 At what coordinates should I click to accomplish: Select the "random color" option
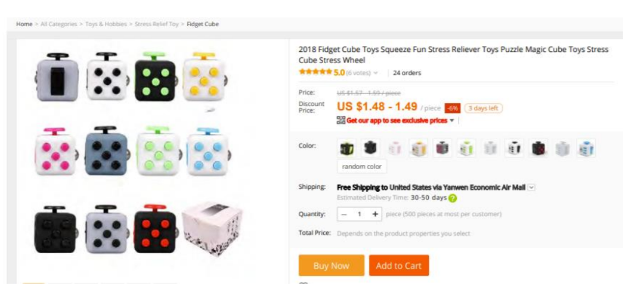[x=362, y=167]
